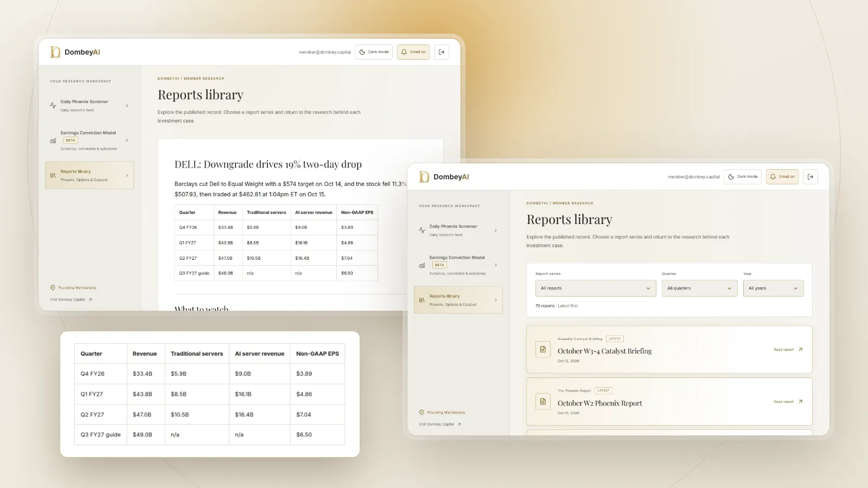Open the All years dropdown
The image size is (868, 488).
(774, 288)
